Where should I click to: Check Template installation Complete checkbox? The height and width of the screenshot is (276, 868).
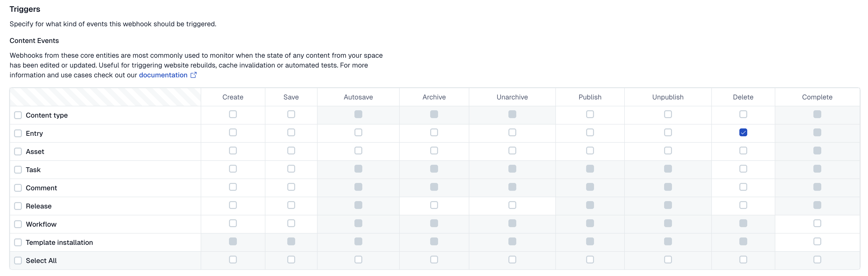[817, 242]
